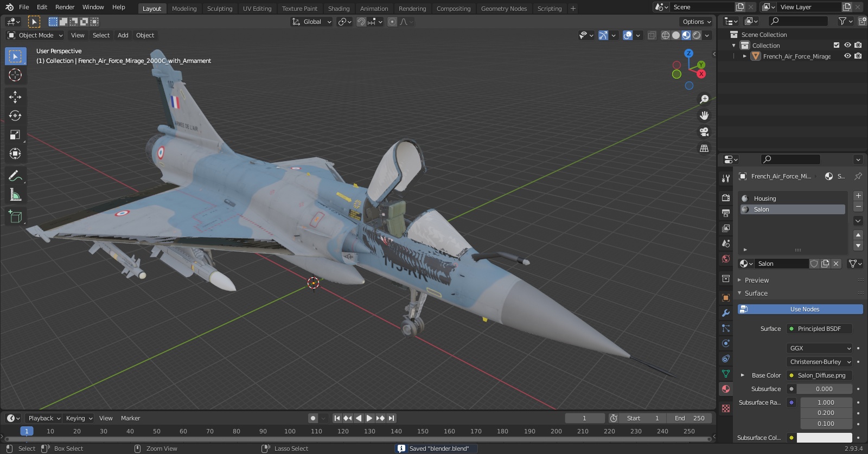Image resolution: width=868 pixels, height=454 pixels.
Task: Switch perspective/orthographic grid icon
Action: click(704, 148)
